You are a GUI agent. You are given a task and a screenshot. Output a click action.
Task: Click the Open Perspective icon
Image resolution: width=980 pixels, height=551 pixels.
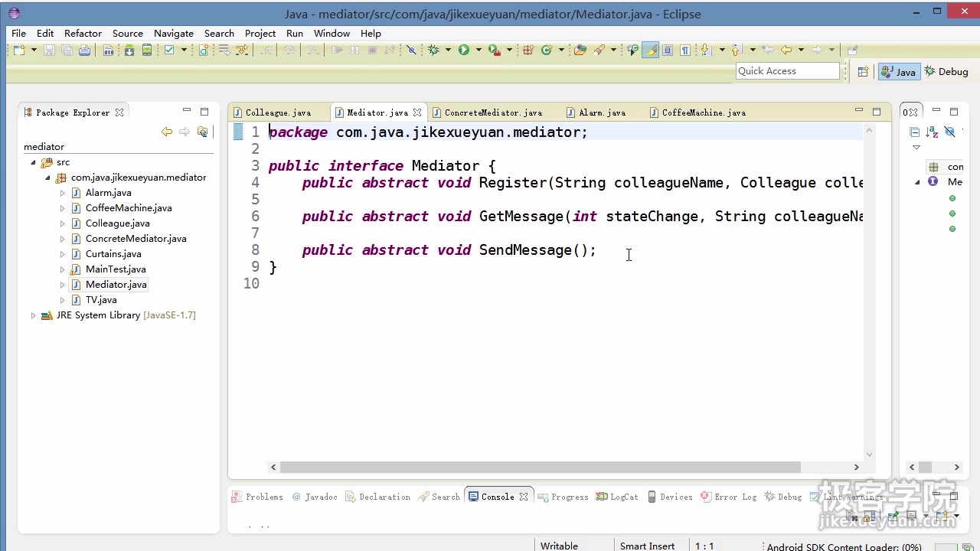click(863, 71)
